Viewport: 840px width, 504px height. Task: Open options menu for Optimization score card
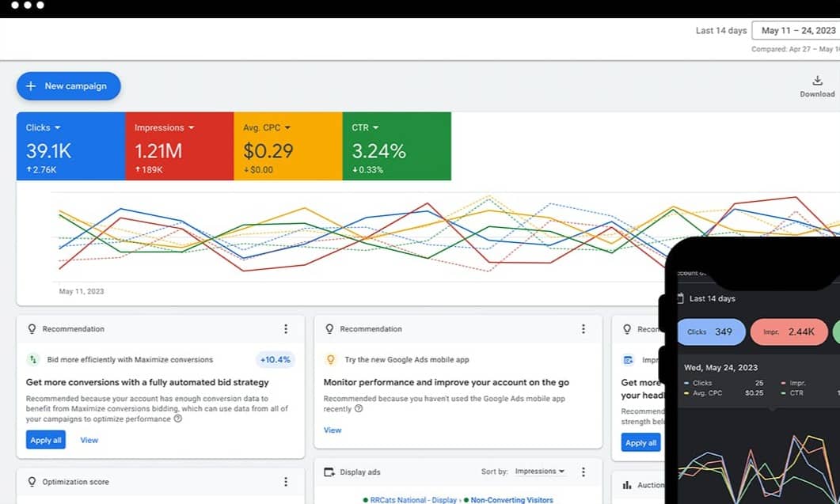coord(286,482)
